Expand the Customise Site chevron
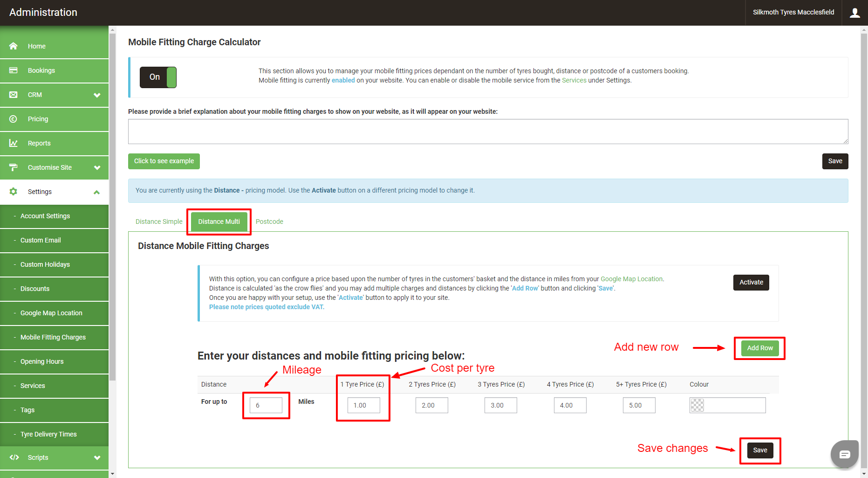This screenshot has width=868, height=478. point(97,168)
